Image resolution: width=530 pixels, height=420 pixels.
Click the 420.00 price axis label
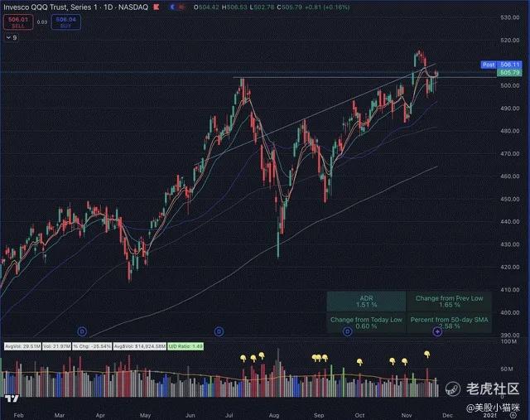tap(510, 267)
